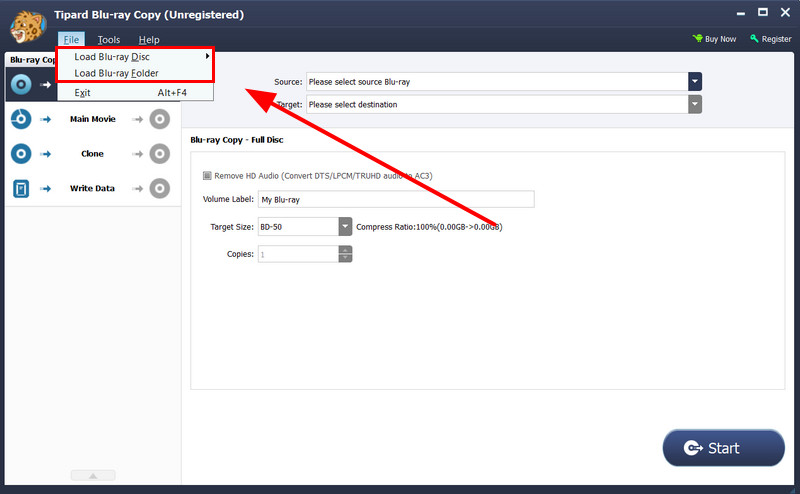Open the Target destination dropdown arrow
This screenshot has height=494, width=800.
[695, 104]
